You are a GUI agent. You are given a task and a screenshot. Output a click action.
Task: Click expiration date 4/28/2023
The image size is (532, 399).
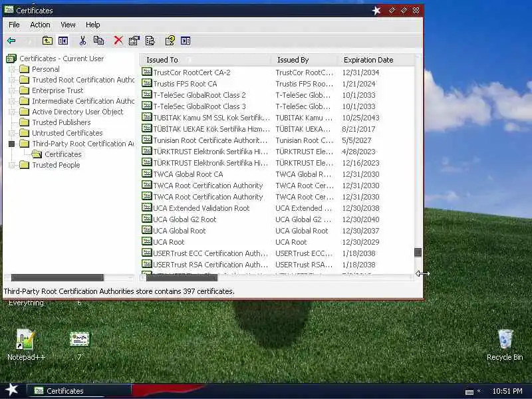(x=358, y=152)
